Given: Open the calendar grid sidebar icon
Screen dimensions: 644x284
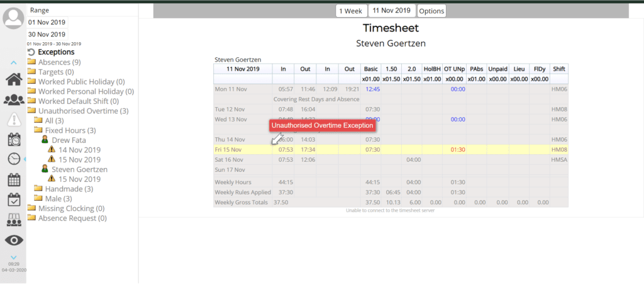Looking at the screenshot, I should pos(14,179).
